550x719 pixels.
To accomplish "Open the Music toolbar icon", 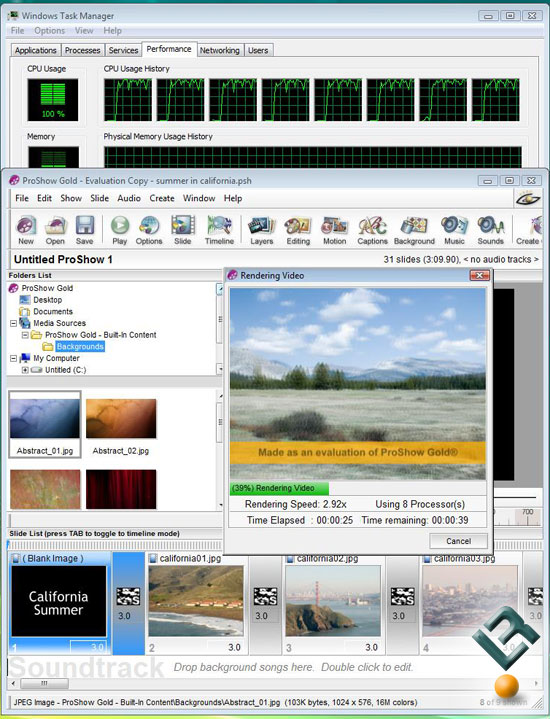I will [x=454, y=230].
